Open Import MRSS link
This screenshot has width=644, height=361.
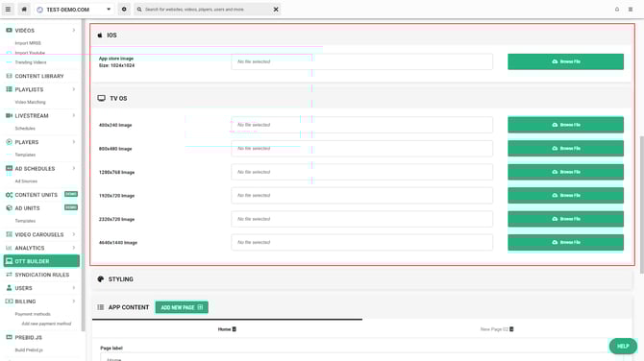28,43
